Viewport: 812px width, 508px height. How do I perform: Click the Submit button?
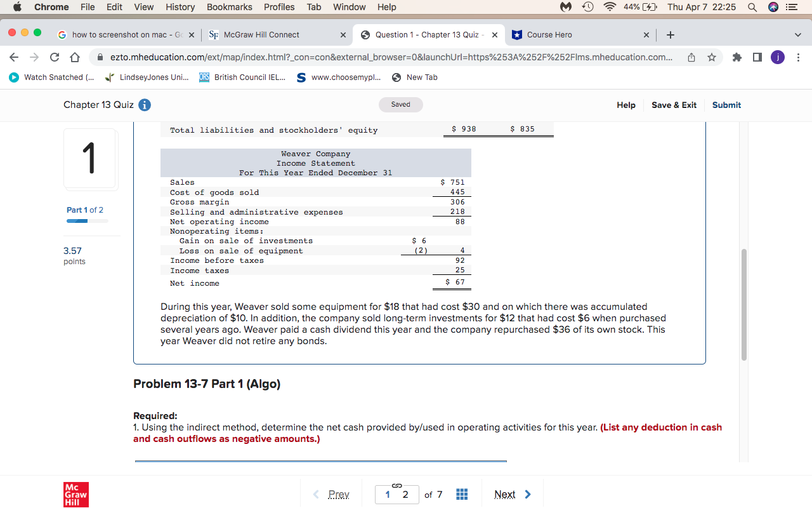click(x=726, y=105)
